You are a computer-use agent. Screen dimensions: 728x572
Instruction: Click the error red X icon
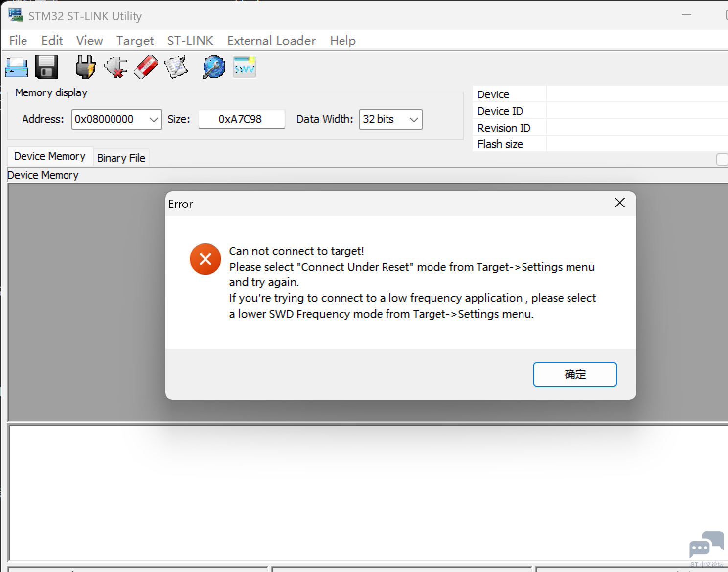click(205, 259)
